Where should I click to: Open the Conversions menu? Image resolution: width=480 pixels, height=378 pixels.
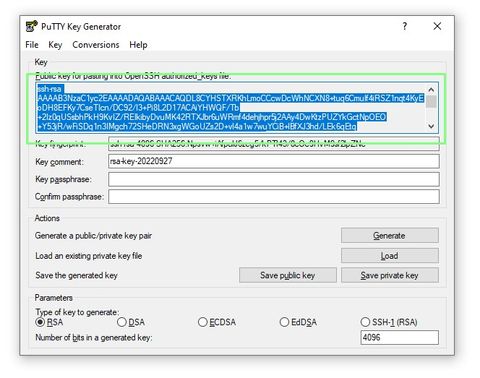point(96,45)
